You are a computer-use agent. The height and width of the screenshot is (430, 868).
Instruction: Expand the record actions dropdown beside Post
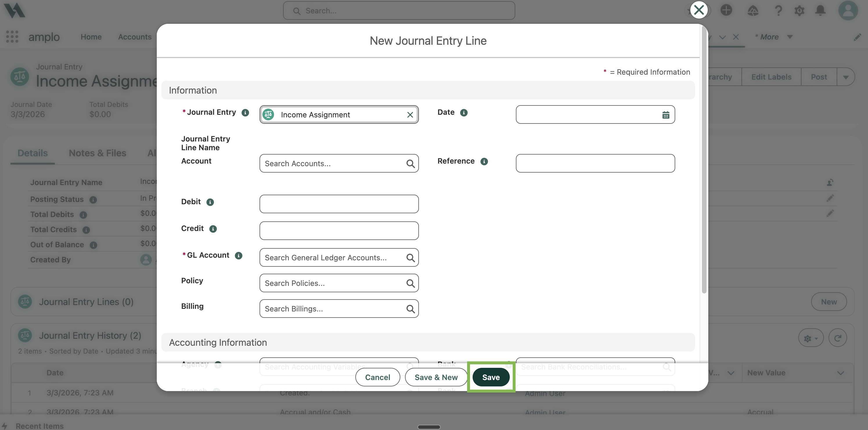point(845,77)
